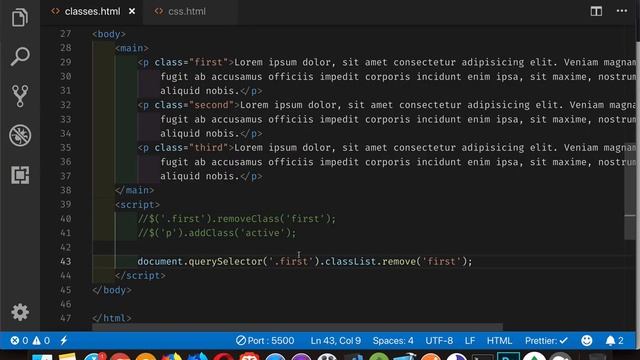Click the class="second" attribute on line 32
The height and width of the screenshot is (360, 640).
194,105
